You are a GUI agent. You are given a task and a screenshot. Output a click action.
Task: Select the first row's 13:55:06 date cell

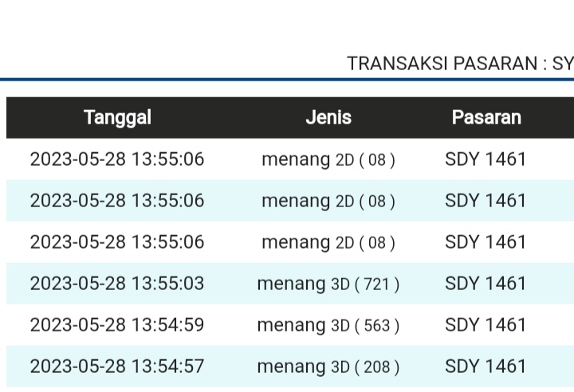[x=117, y=159]
